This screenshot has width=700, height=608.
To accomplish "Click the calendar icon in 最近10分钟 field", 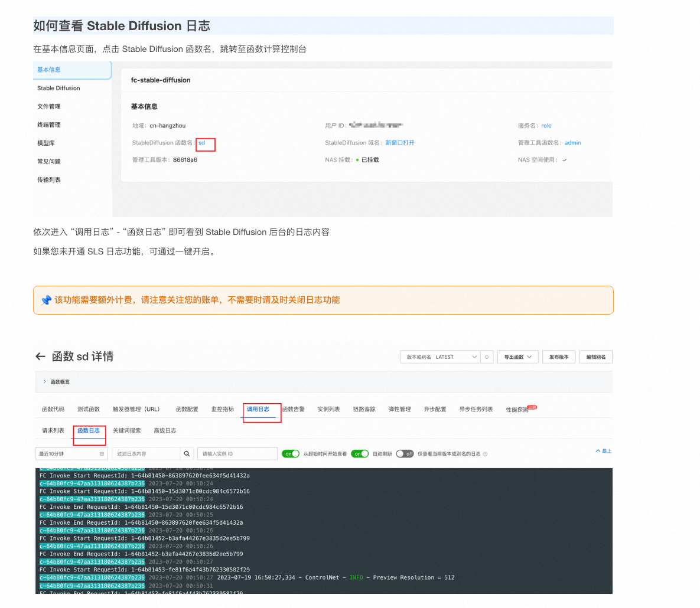I will [x=102, y=454].
